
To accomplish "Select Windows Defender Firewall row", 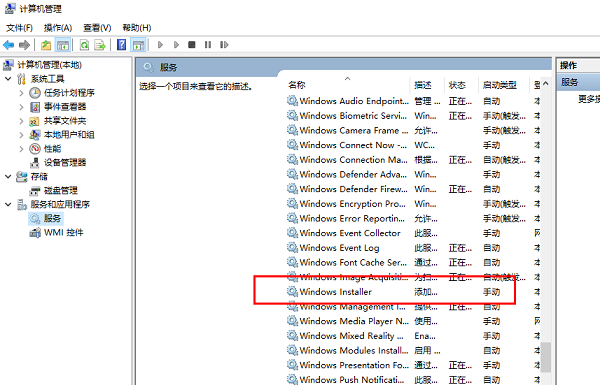I will click(x=412, y=189).
